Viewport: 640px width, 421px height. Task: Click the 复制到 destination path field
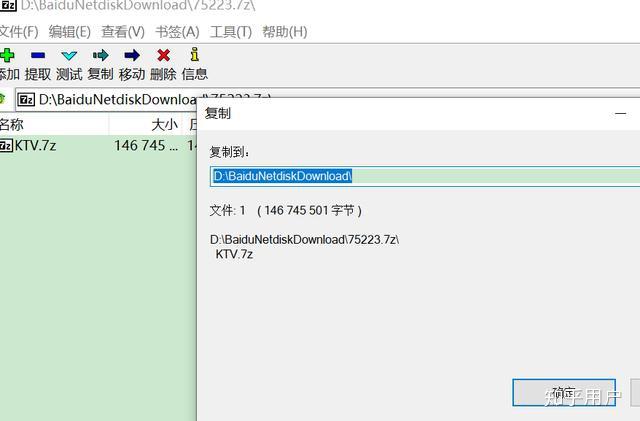(x=425, y=176)
